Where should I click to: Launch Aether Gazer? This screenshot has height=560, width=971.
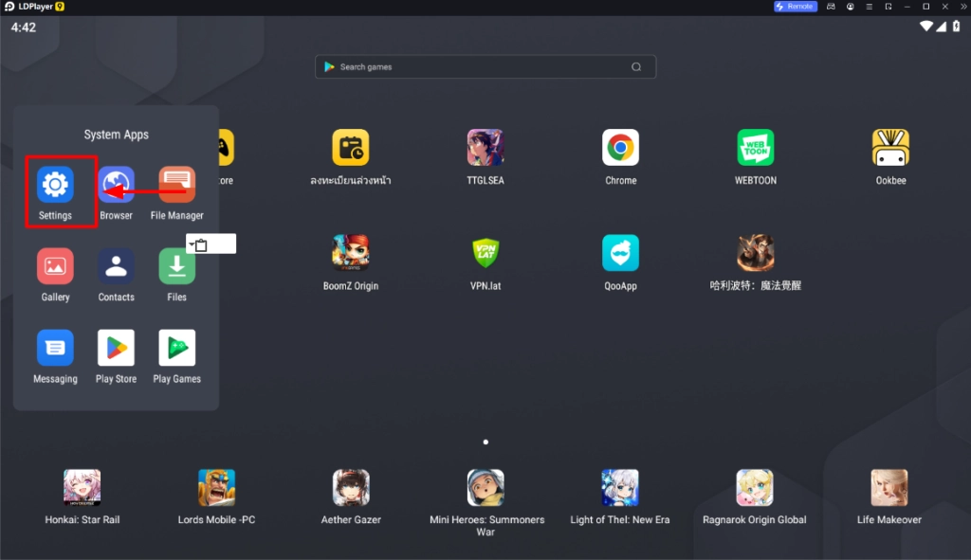351,487
